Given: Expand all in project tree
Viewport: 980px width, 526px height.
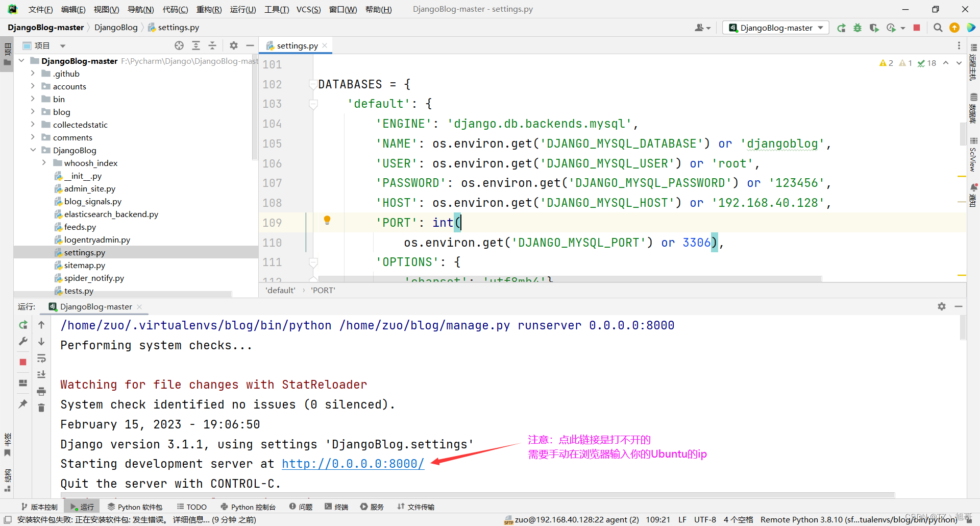Looking at the screenshot, I should (196, 45).
